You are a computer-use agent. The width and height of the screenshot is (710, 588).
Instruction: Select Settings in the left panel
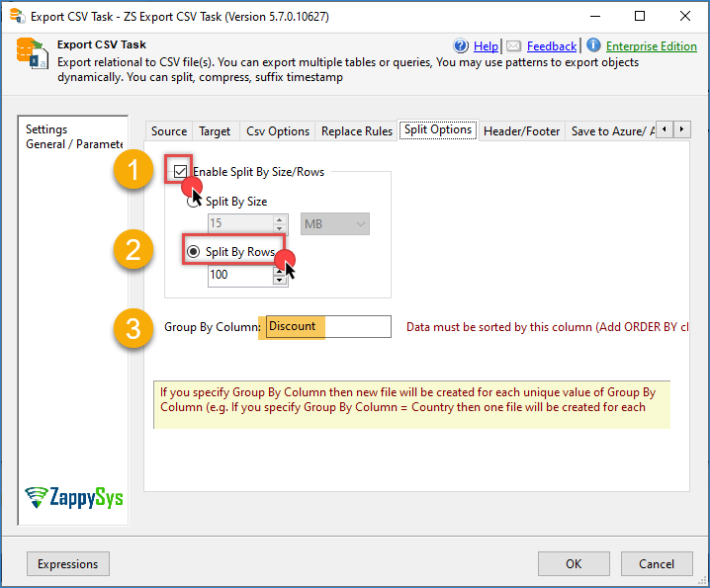point(46,129)
